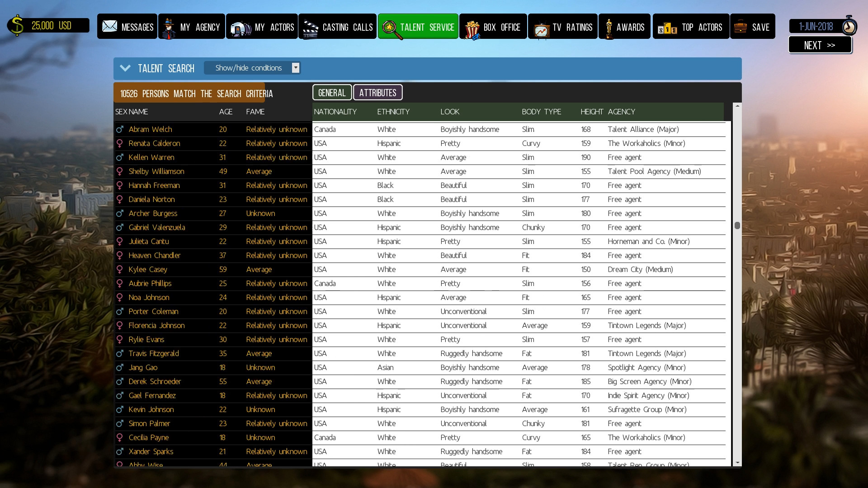Click scrollbar down arrow in talent list
The image size is (868, 488).
pyautogui.click(x=737, y=463)
